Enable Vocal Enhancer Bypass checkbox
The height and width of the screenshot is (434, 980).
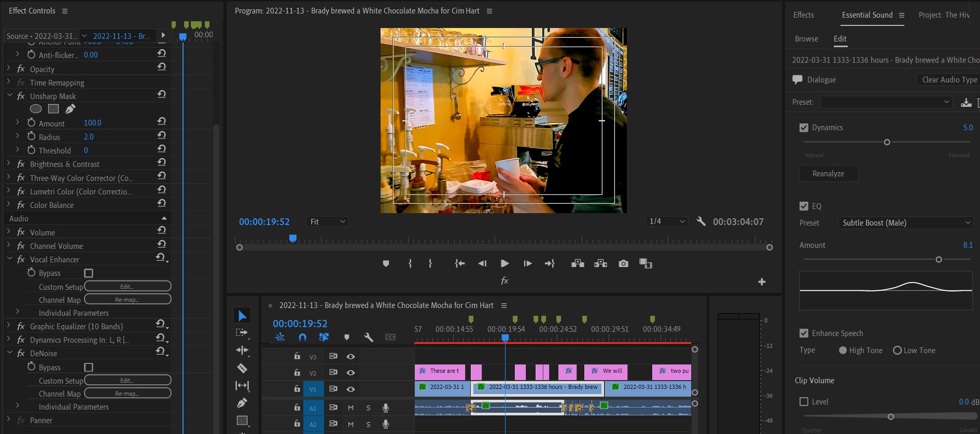tap(89, 273)
